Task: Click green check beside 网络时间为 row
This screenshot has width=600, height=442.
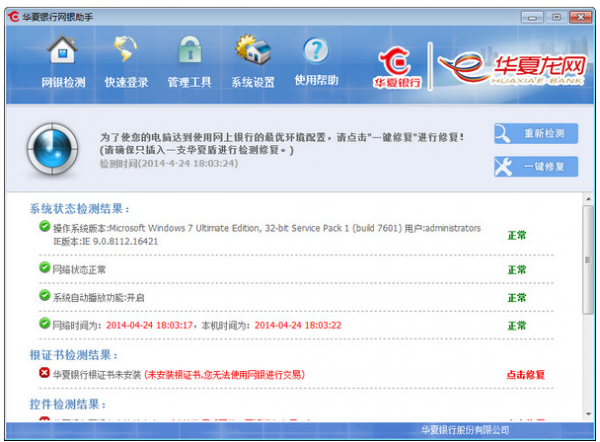Action: coord(44,323)
